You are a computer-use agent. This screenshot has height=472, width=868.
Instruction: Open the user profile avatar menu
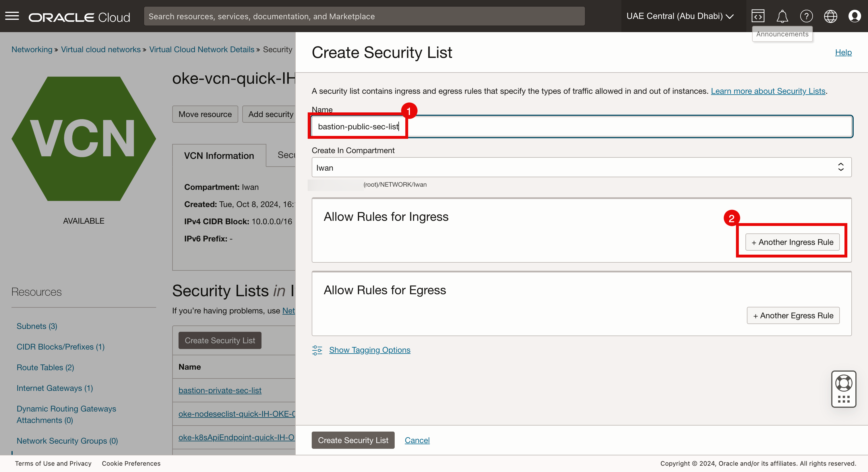pyautogui.click(x=855, y=16)
